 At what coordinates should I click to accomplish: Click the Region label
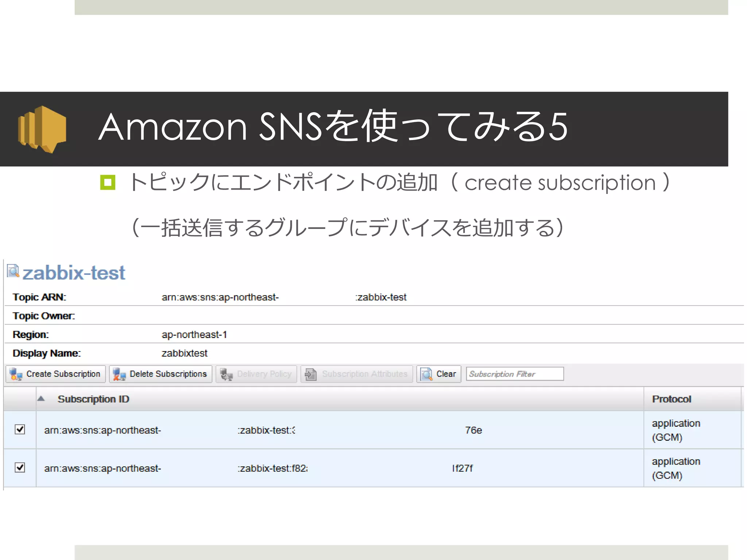(x=31, y=335)
